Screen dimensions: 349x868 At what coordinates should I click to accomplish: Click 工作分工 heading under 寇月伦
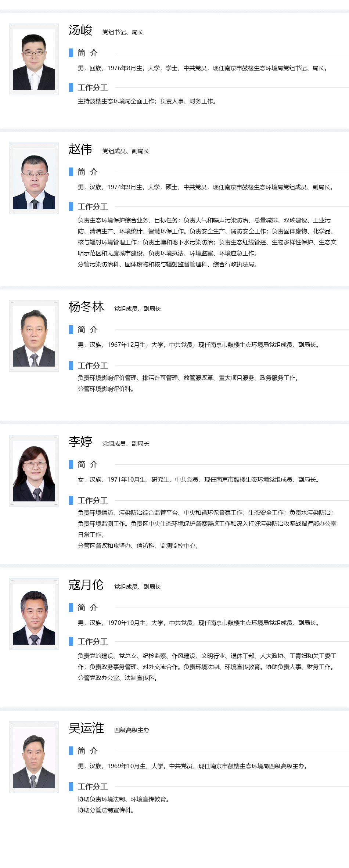[93, 641]
